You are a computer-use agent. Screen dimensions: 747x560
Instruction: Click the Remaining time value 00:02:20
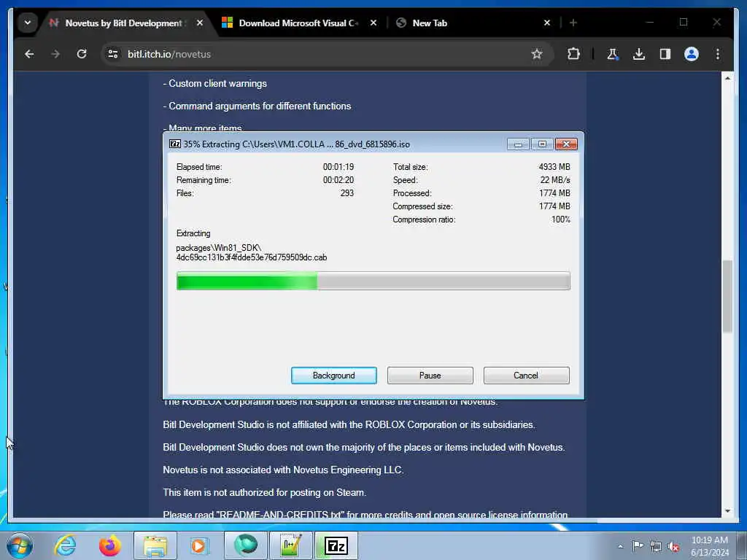click(x=338, y=180)
